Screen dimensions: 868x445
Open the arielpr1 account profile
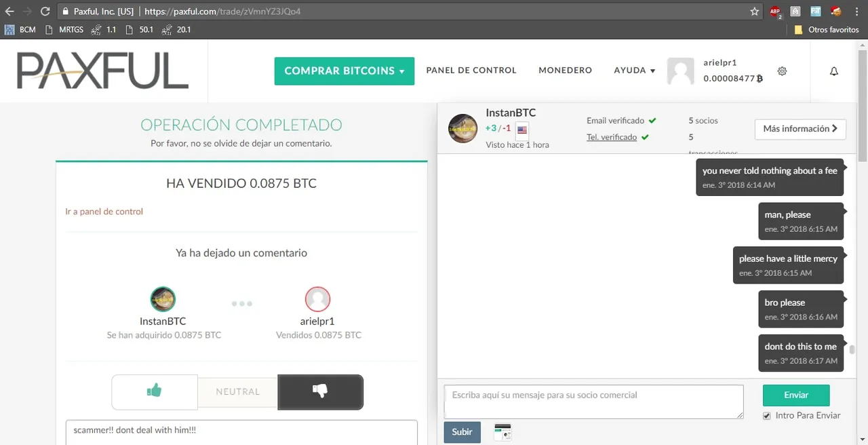tap(720, 62)
